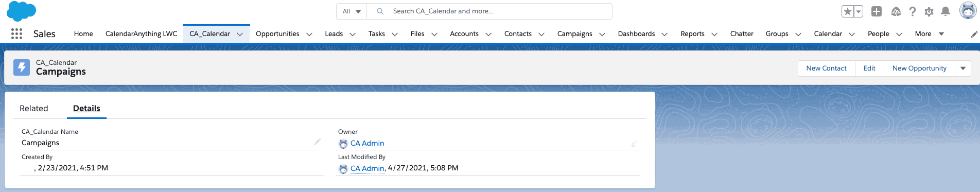Click the Edit record button
Image resolution: width=980 pixels, height=192 pixels.
coord(869,68)
